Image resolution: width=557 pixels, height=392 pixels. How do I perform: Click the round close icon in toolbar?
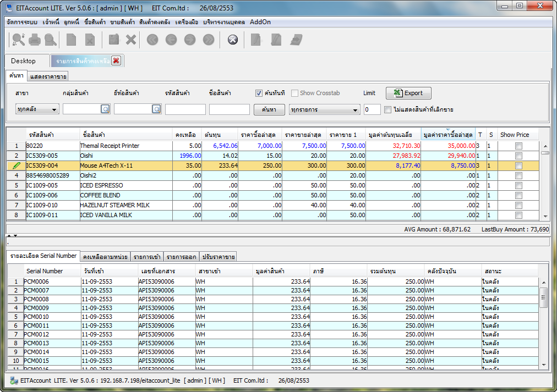click(x=233, y=40)
